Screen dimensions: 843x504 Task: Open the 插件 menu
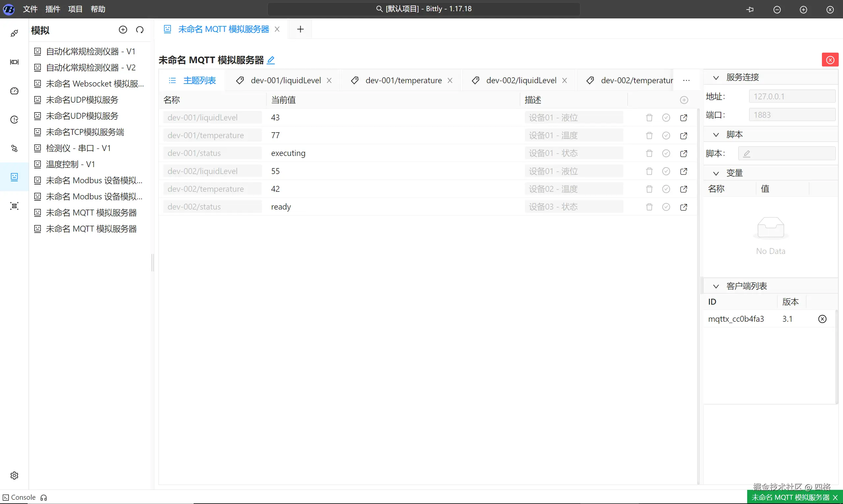tap(53, 9)
